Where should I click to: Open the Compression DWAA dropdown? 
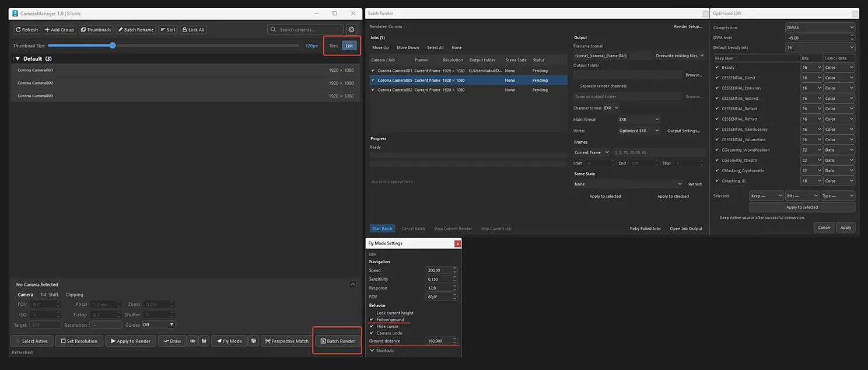click(x=820, y=27)
